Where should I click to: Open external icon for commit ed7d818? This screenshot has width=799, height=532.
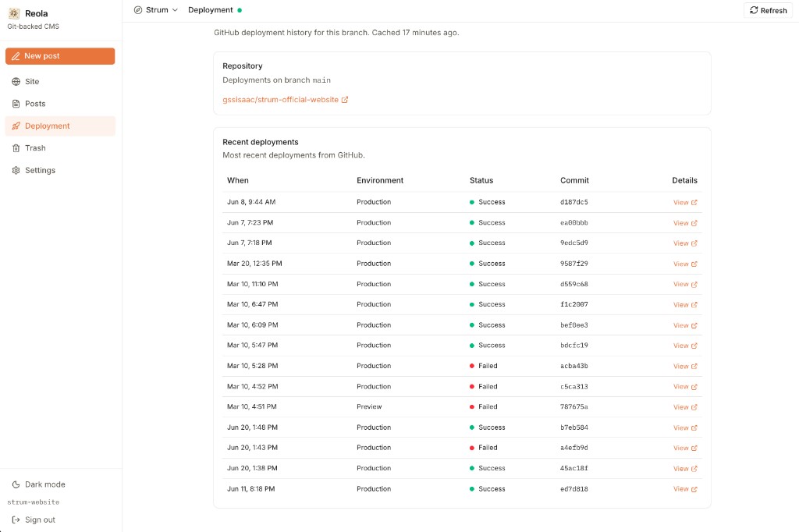(x=694, y=489)
